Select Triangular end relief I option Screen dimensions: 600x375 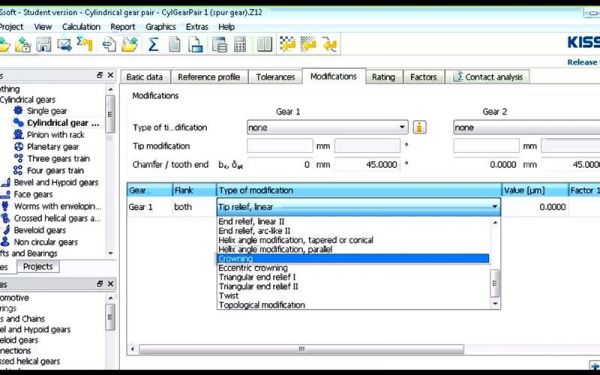point(353,277)
